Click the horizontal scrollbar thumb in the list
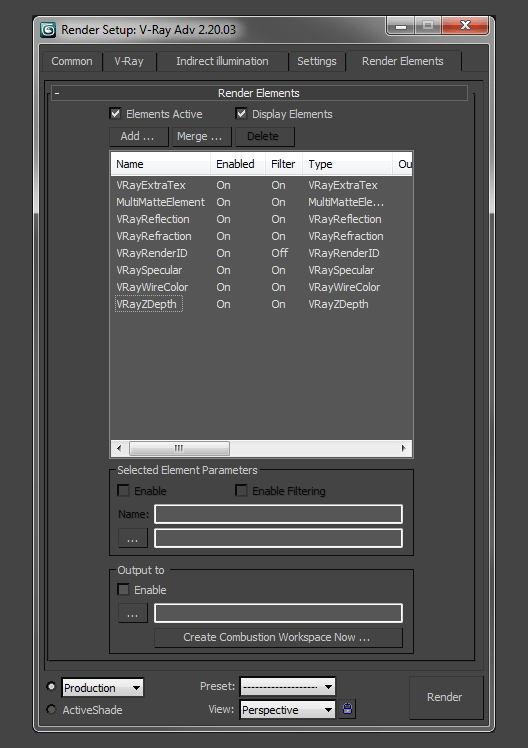528x748 pixels. pos(179,448)
